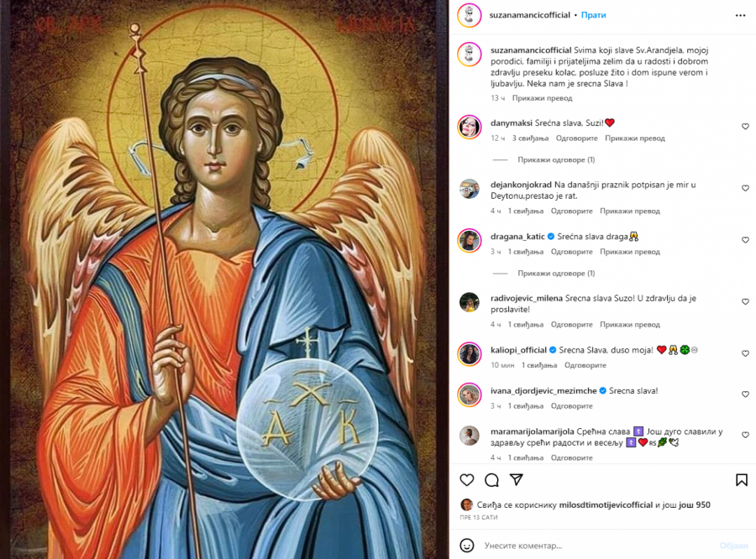Like kaliopi_official's comment heart

coord(745,353)
